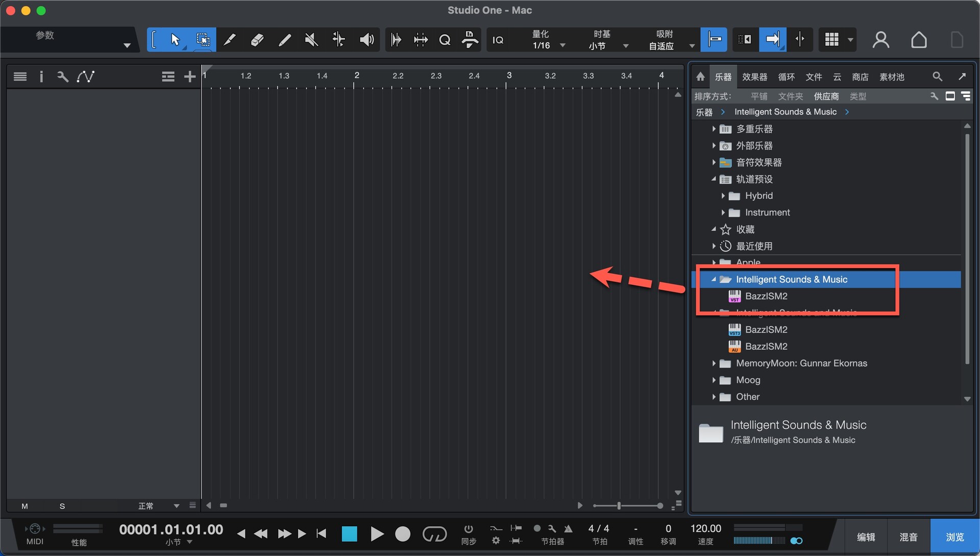The height and width of the screenshot is (556, 980).
Task: Select the Arrow tool
Action: pyautogui.click(x=175, y=40)
